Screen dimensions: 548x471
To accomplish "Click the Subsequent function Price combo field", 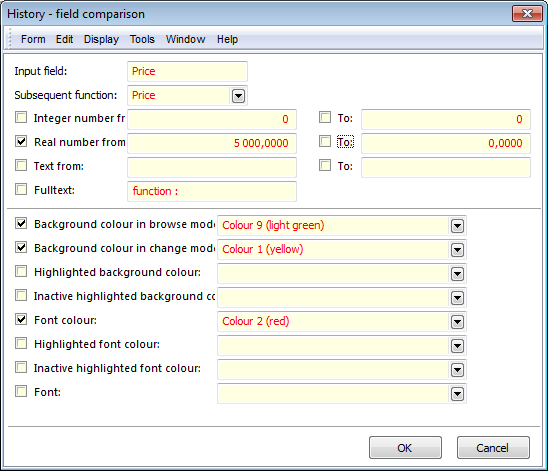I will tap(187, 95).
